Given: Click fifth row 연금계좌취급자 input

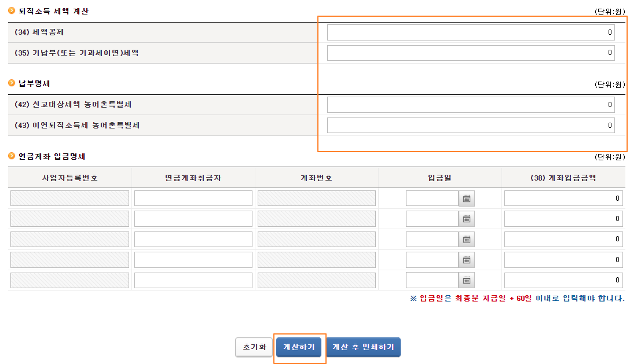Looking at the screenshot, I should [193, 280].
